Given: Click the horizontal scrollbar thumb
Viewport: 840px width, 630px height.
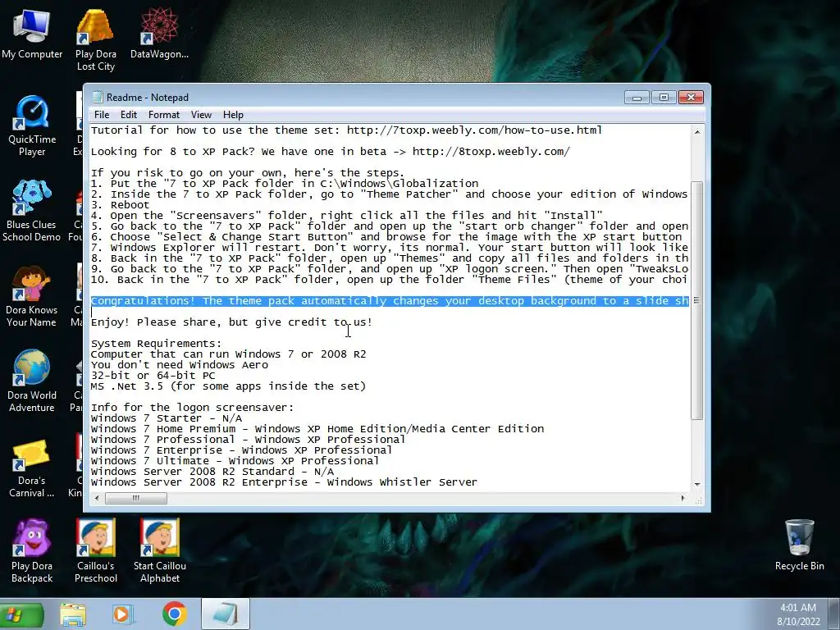Looking at the screenshot, I should point(135,498).
